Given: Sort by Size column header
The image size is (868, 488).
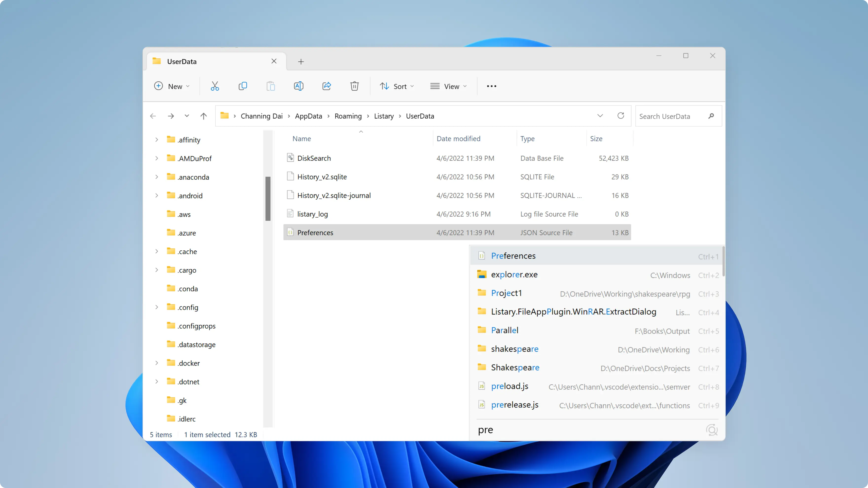Looking at the screenshot, I should click(596, 139).
